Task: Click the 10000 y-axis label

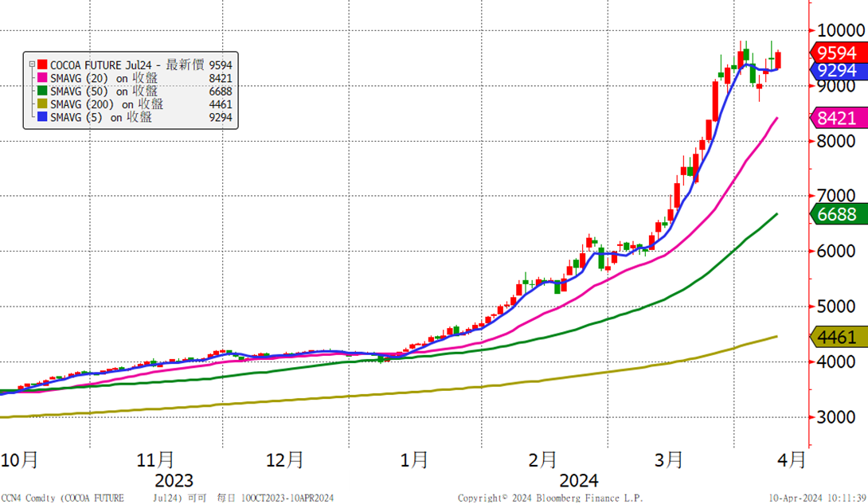Action: coord(841,30)
